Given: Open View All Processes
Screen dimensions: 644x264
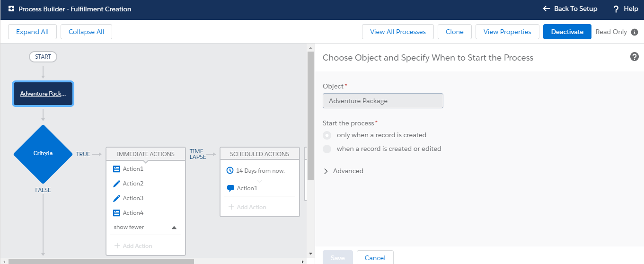Looking at the screenshot, I should click(397, 32).
